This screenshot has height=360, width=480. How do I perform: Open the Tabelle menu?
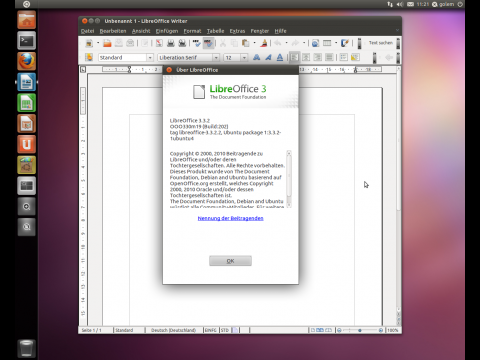click(x=215, y=31)
